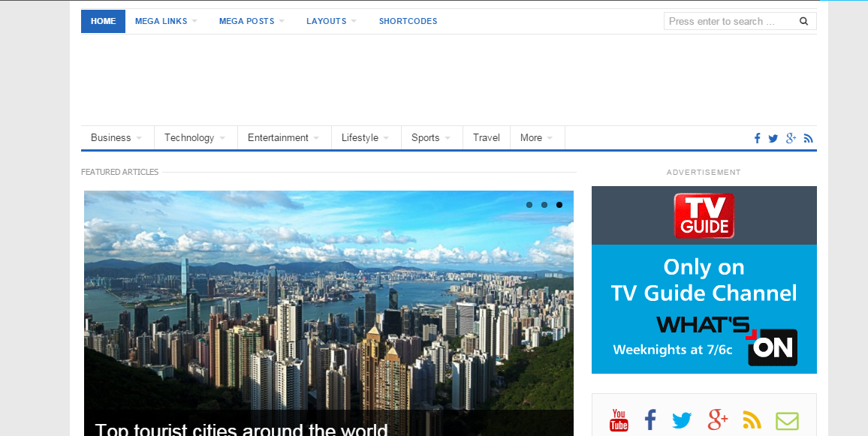Open the Business category dropdown

point(117,138)
